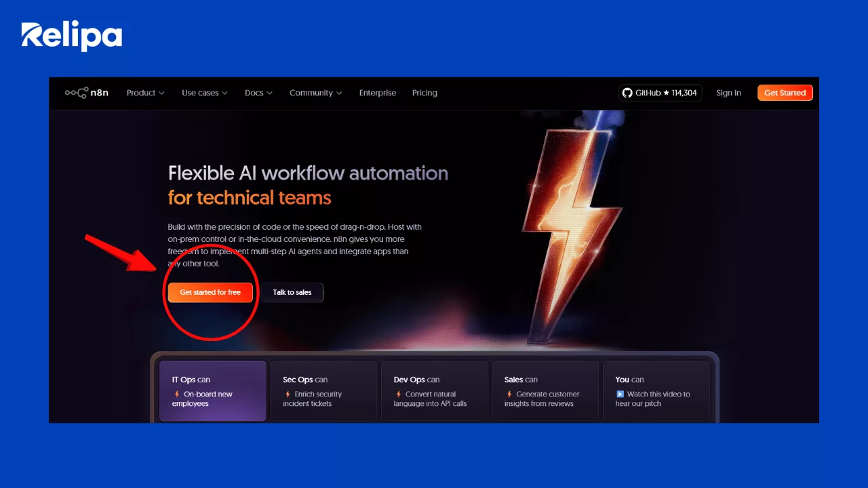
Task: Click the n8n logo in the navbar
Action: (87, 93)
